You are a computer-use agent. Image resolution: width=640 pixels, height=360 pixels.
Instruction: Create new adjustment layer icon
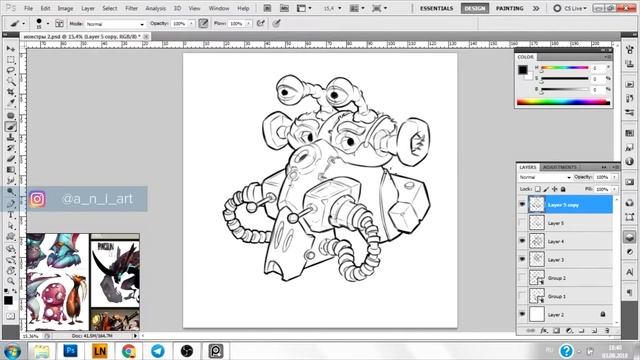point(569,331)
